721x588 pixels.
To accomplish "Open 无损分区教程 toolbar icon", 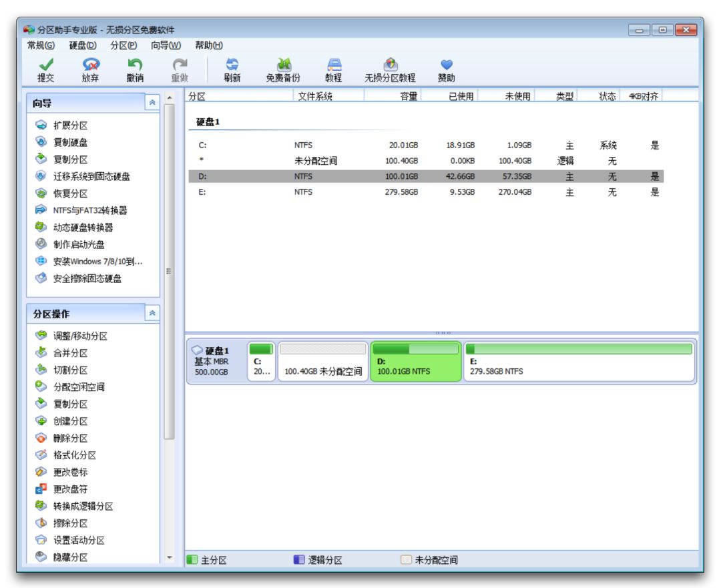I will click(x=391, y=65).
